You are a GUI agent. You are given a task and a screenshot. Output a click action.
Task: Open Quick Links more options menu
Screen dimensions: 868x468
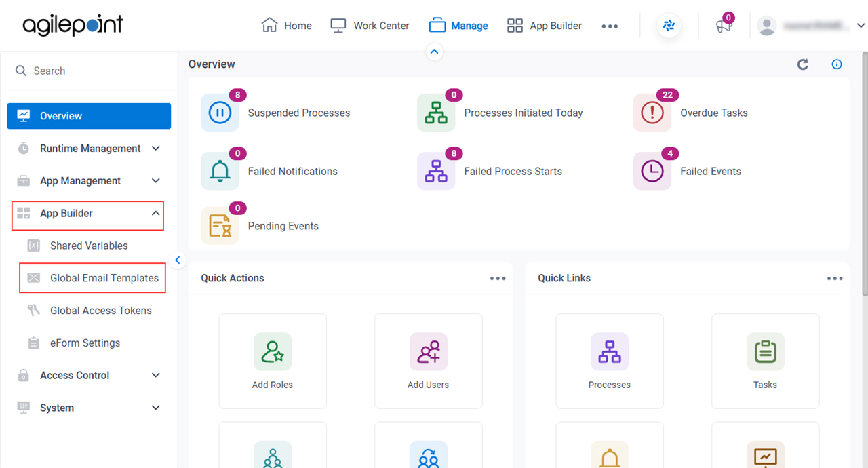pyautogui.click(x=835, y=279)
